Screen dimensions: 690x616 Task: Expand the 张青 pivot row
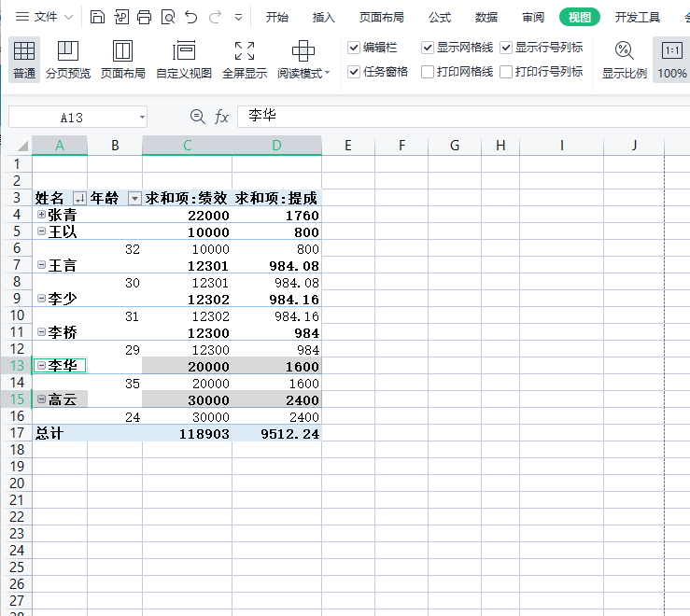[41, 215]
